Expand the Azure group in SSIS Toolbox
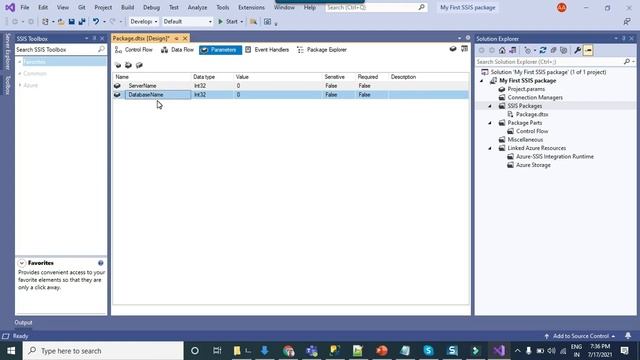640x360 pixels. pos(20,85)
